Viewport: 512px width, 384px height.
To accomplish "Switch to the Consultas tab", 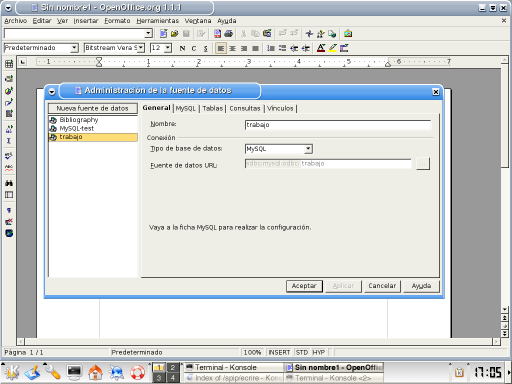I will pyautogui.click(x=245, y=108).
